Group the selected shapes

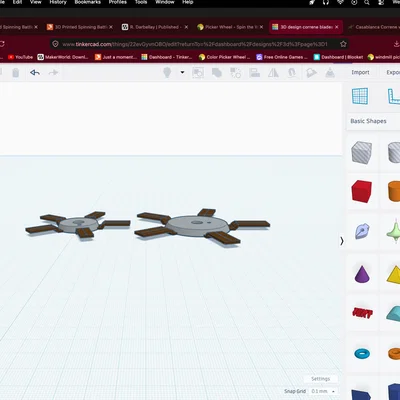217,73
